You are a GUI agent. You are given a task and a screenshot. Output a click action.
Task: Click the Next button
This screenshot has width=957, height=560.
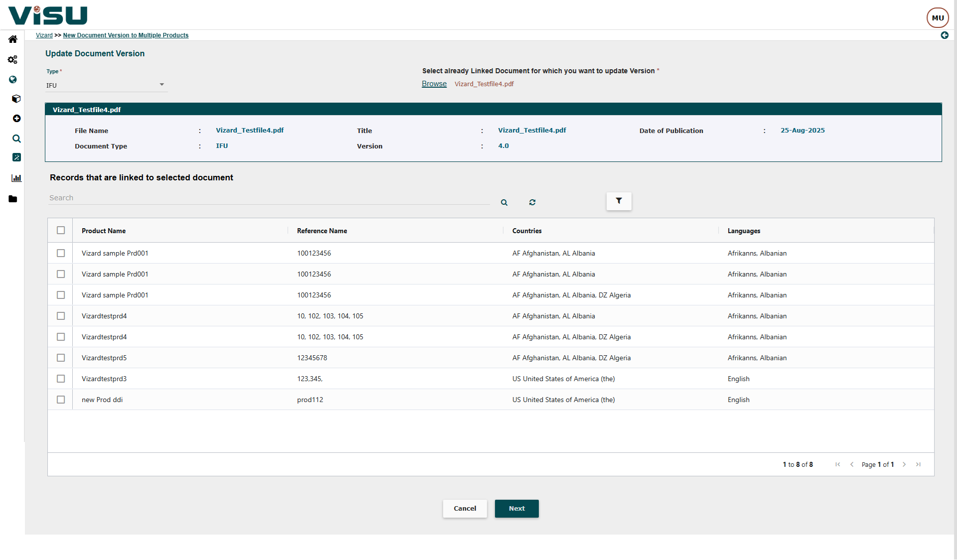click(516, 509)
